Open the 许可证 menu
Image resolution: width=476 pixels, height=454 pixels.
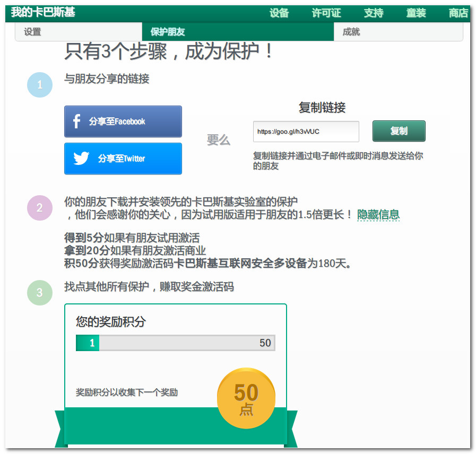[x=326, y=13]
